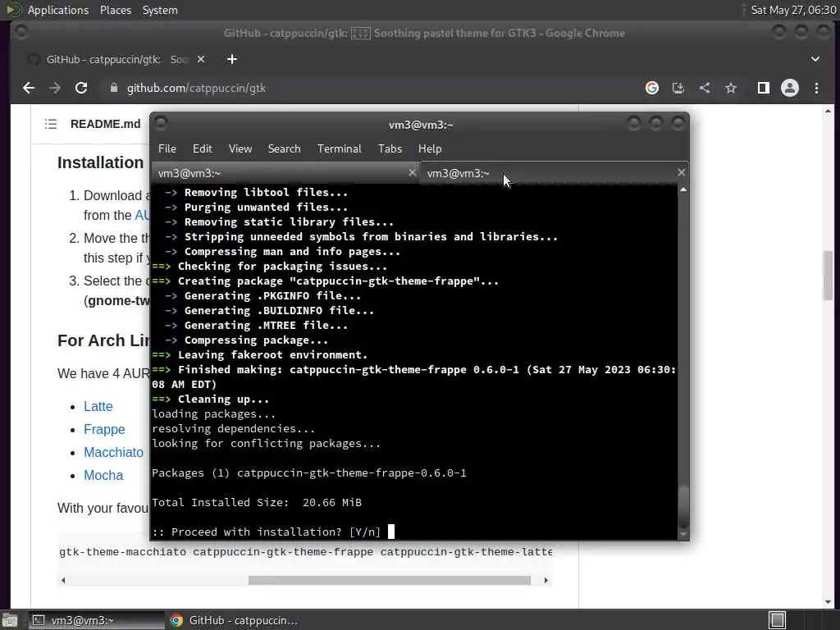840x630 pixels.
Task: Open the Mocha AUR package link
Action: 103,476
